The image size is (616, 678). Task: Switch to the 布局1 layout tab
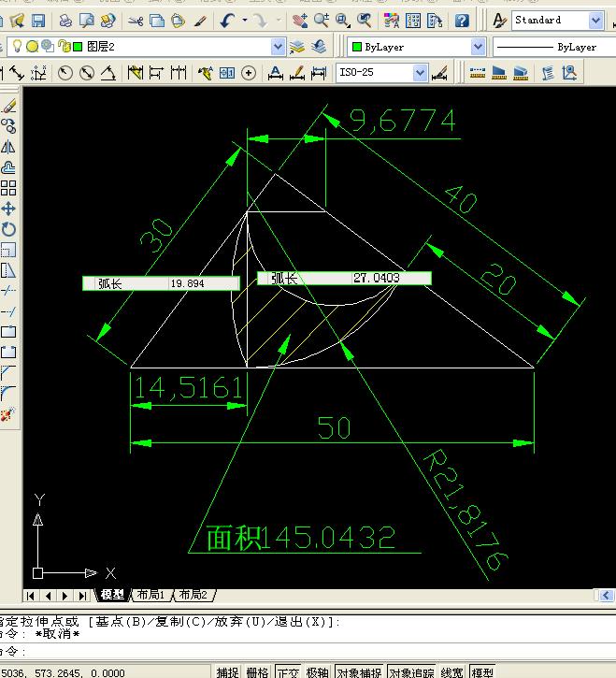150,595
